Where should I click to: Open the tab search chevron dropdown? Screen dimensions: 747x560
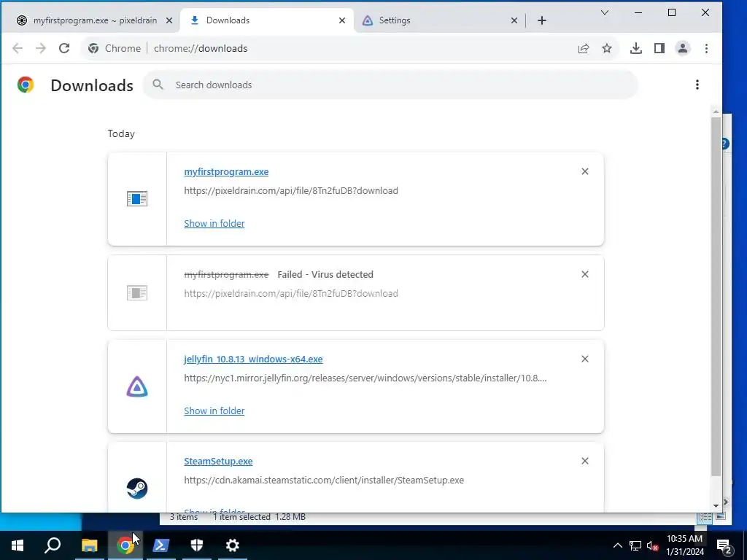click(x=605, y=13)
